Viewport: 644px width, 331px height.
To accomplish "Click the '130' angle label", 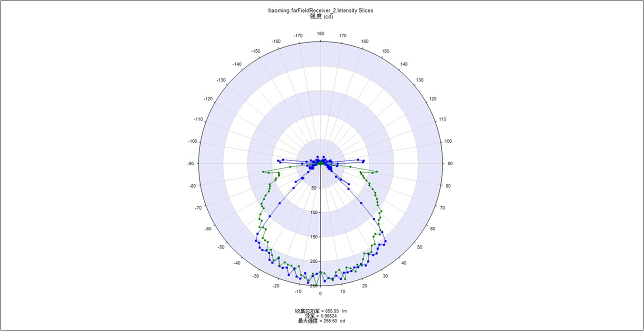I will coord(420,80).
